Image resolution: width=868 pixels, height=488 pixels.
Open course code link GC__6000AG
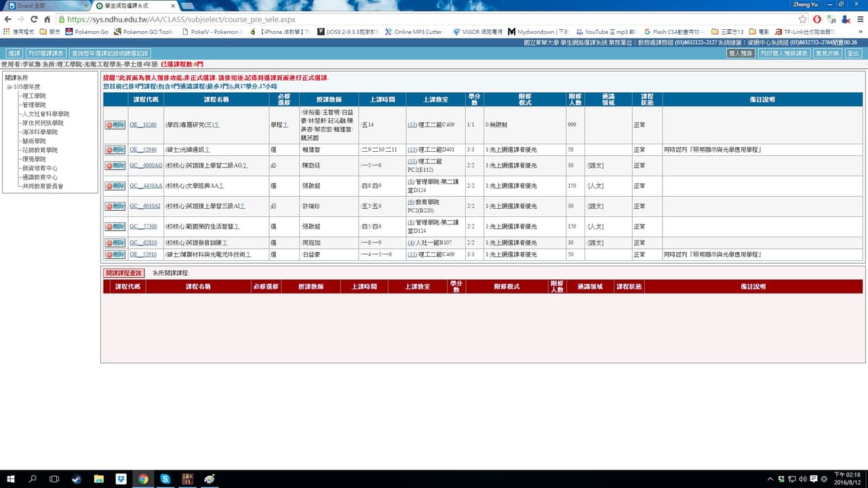tap(146, 165)
